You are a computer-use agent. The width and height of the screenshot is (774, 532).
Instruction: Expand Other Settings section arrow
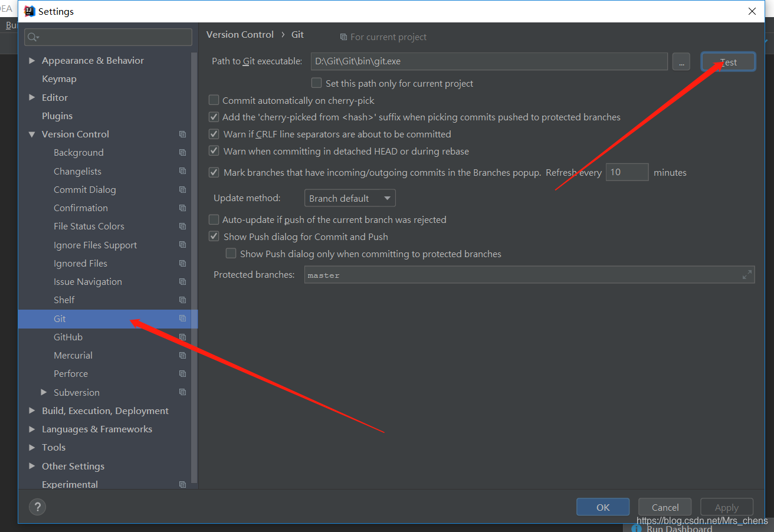click(32, 466)
